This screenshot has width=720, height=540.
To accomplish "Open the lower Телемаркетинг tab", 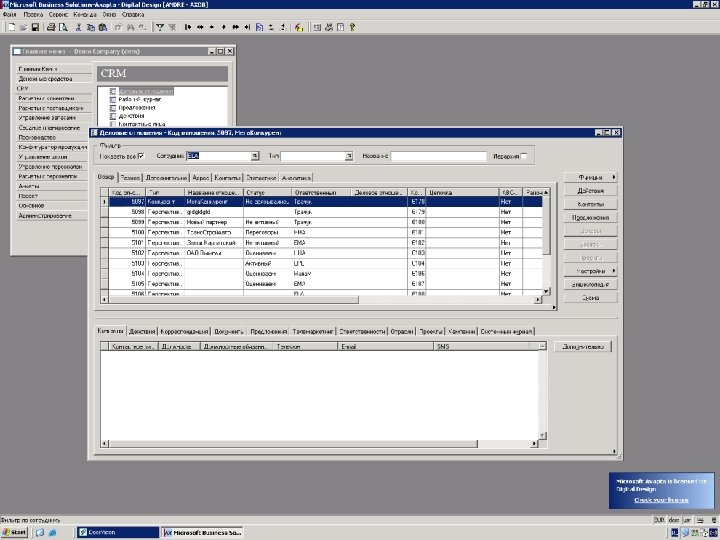I will 313,332.
